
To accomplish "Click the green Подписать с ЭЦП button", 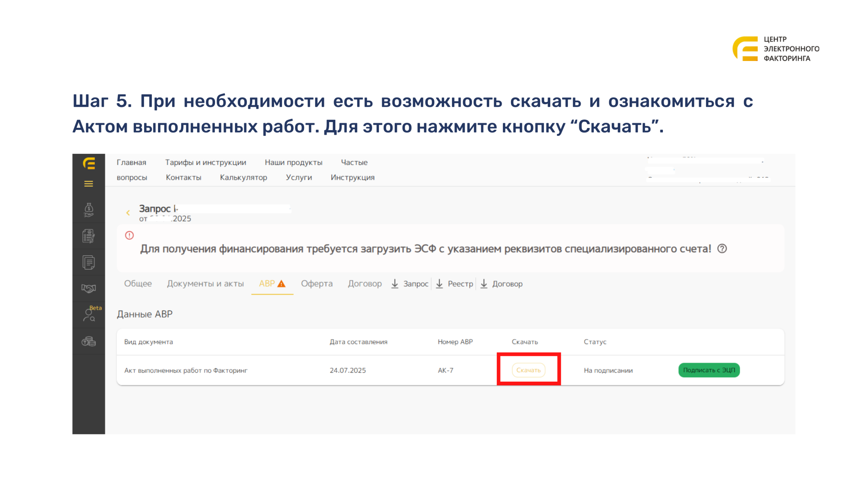I will (709, 370).
